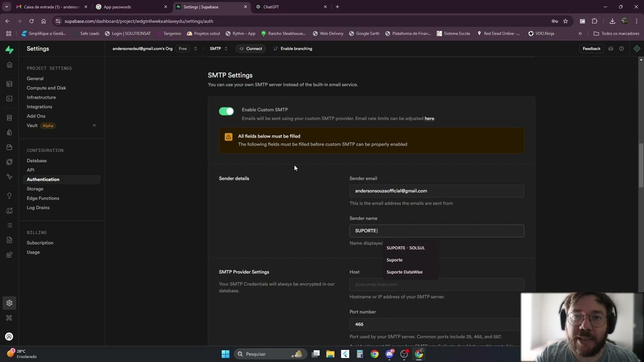Image resolution: width=644 pixels, height=362 pixels.
Task: Open the Edge Functions sidebar icon
Action: (x=9, y=162)
